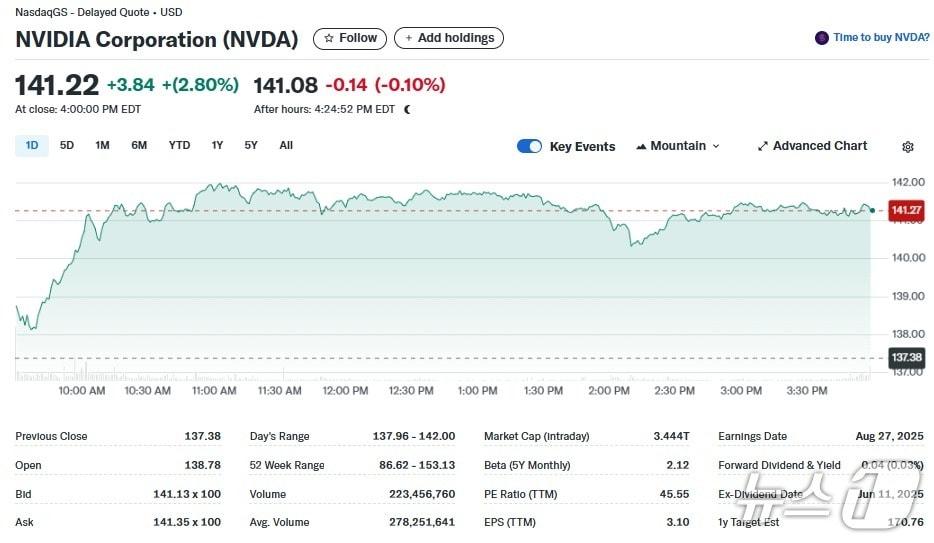Select the 6M time range
This screenshot has height=543, width=934.
pos(139,146)
